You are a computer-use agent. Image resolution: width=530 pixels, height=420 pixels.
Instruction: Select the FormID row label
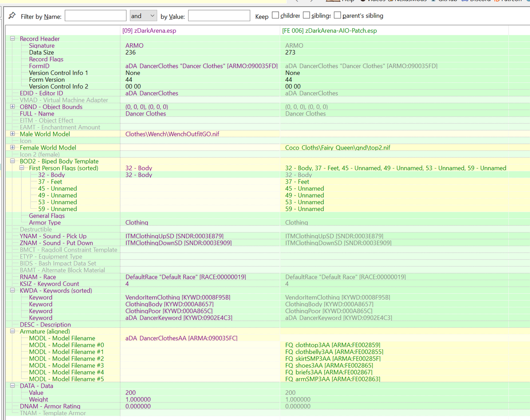pyautogui.click(x=39, y=66)
